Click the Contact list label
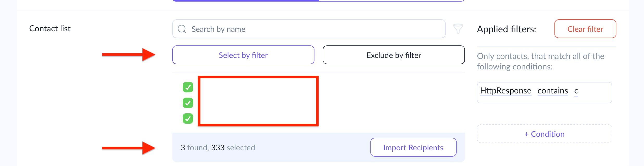Viewport: 644px width, 166px height. click(x=50, y=28)
